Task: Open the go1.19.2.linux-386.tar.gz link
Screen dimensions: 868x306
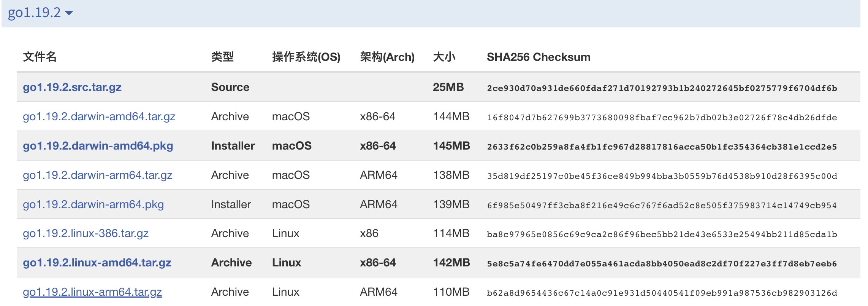Action: (x=86, y=233)
